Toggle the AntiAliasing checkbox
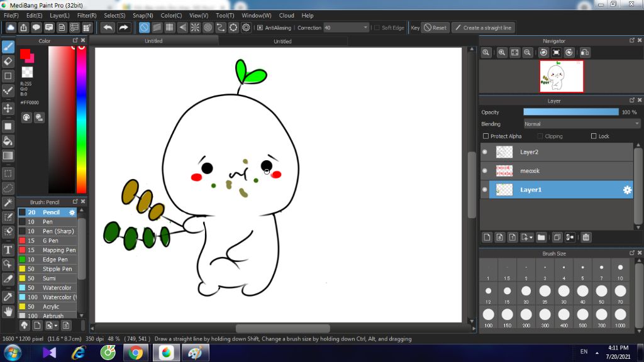The width and height of the screenshot is (644, 362). 260,28
